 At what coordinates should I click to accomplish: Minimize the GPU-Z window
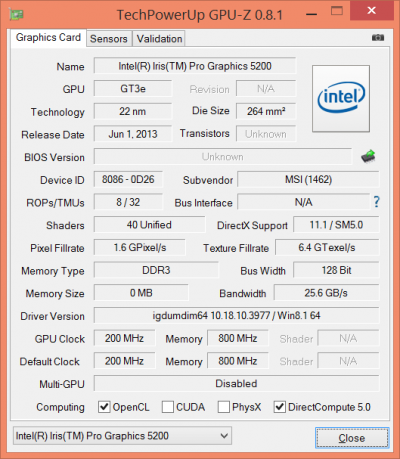pyautogui.click(x=311, y=14)
